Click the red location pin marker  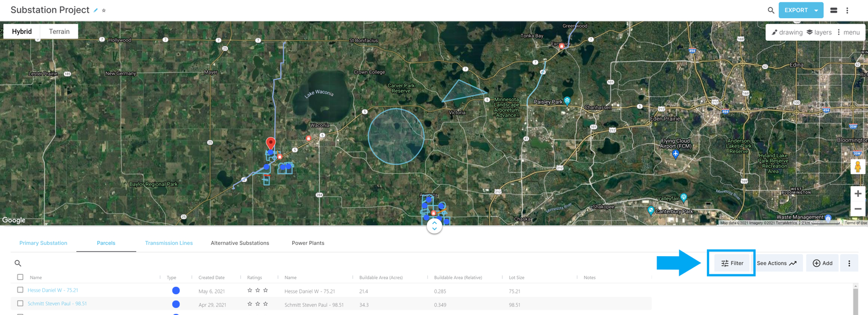[271, 144]
